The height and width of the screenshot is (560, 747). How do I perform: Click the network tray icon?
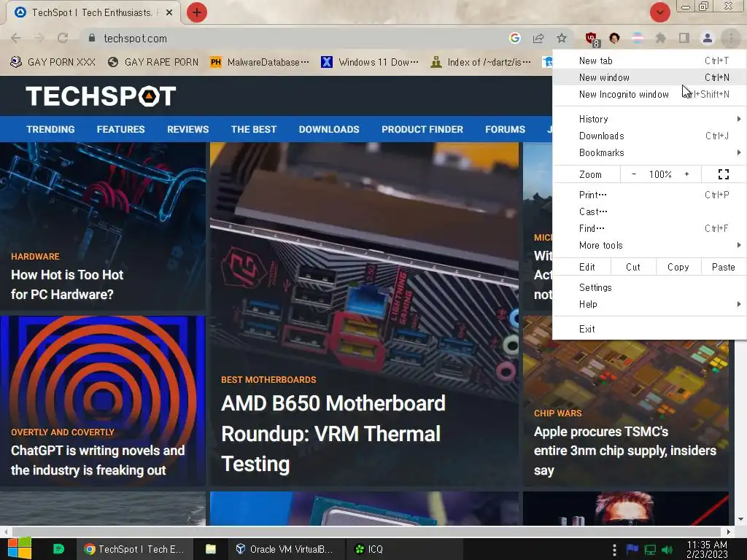pyautogui.click(x=650, y=550)
